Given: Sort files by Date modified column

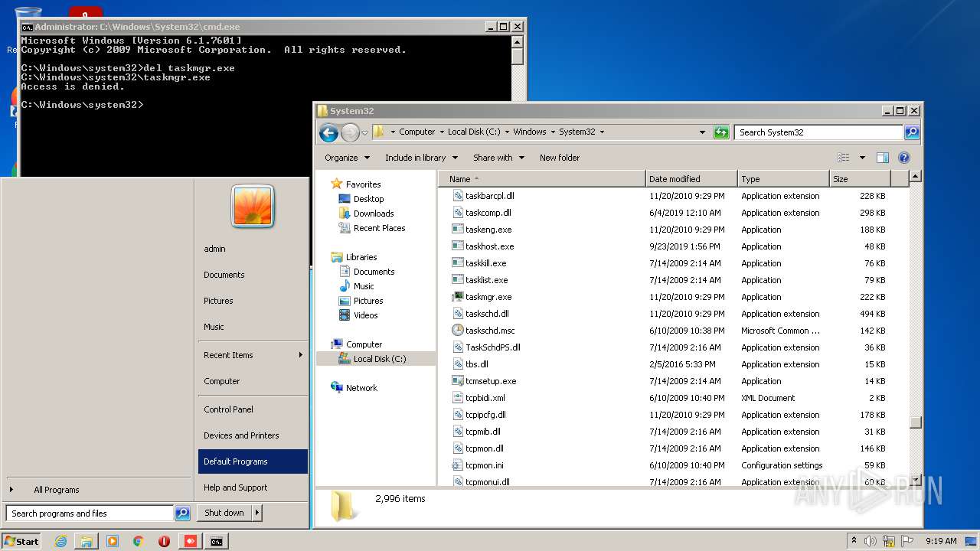Looking at the screenshot, I should tap(691, 179).
